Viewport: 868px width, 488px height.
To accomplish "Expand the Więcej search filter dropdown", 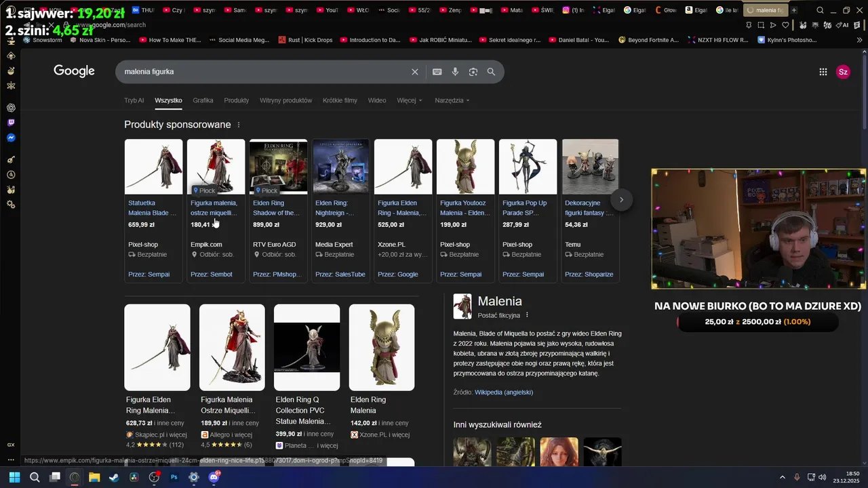I will point(410,100).
